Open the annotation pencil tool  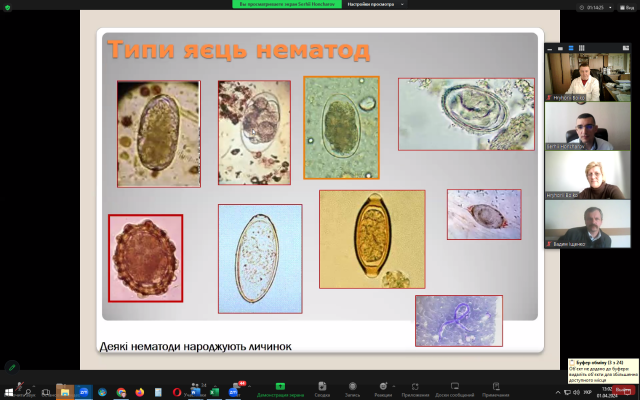click(12, 367)
